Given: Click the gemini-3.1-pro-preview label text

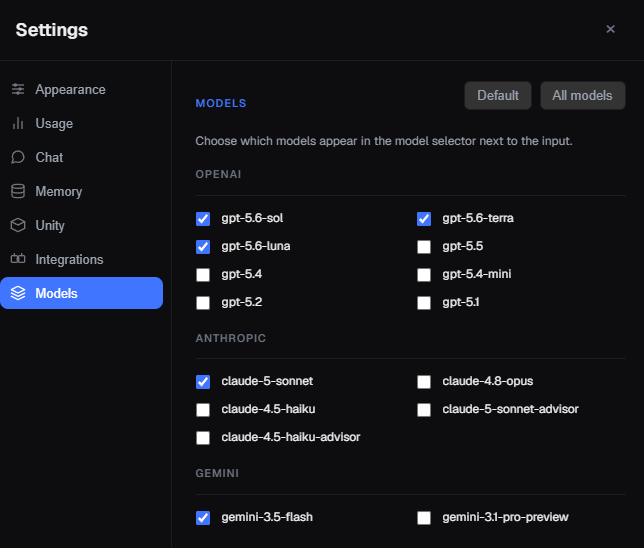Looking at the screenshot, I should [505, 517].
